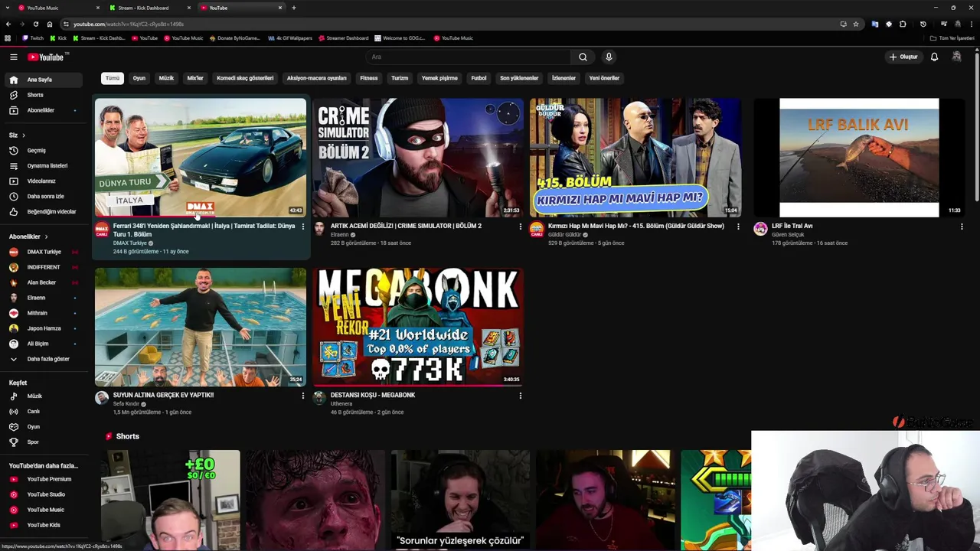Open options menu for Ferrari 348 video
Image resolution: width=980 pixels, height=551 pixels.
[302, 227]
